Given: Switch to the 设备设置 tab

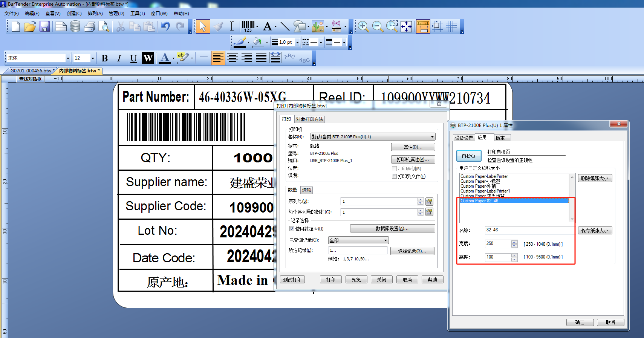Looking at the screenshot, I should click(463, 138).
